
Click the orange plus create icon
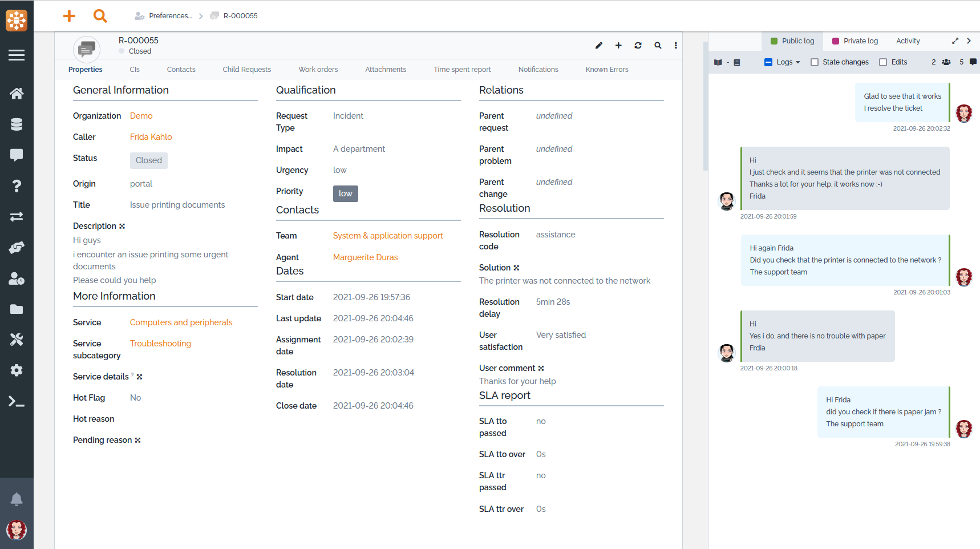coord(69,16)
